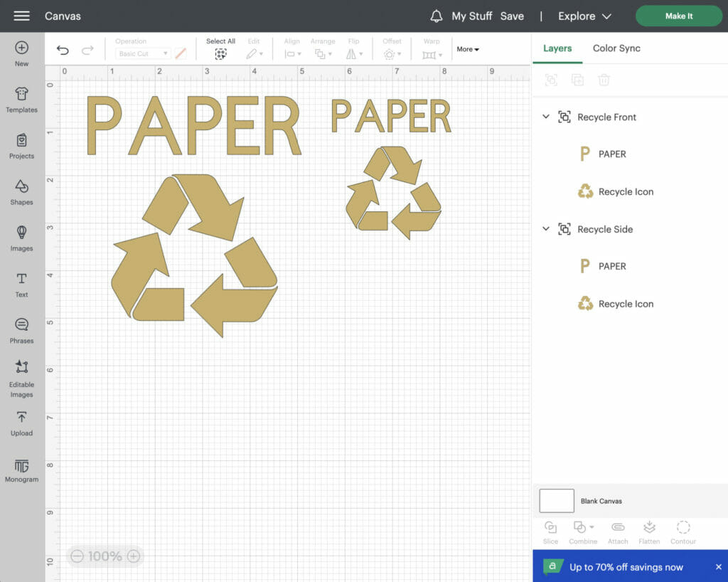
Task: Open the Contour tool
Action: [x=683, y=531]
